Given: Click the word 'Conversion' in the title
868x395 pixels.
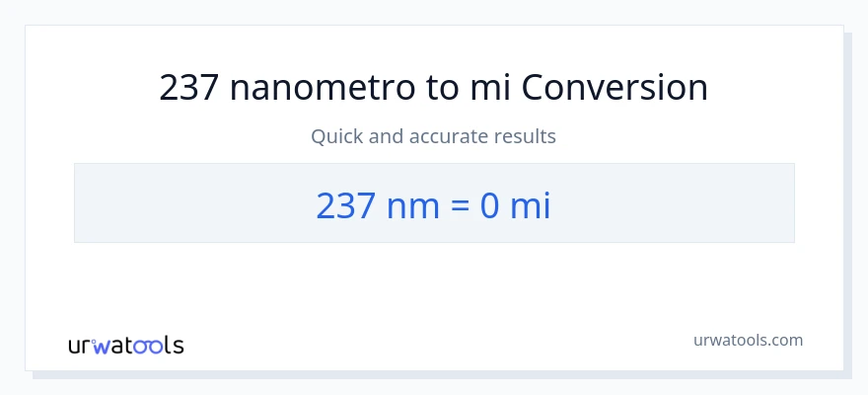Looking at the screenshot, I should click(615, 88).
